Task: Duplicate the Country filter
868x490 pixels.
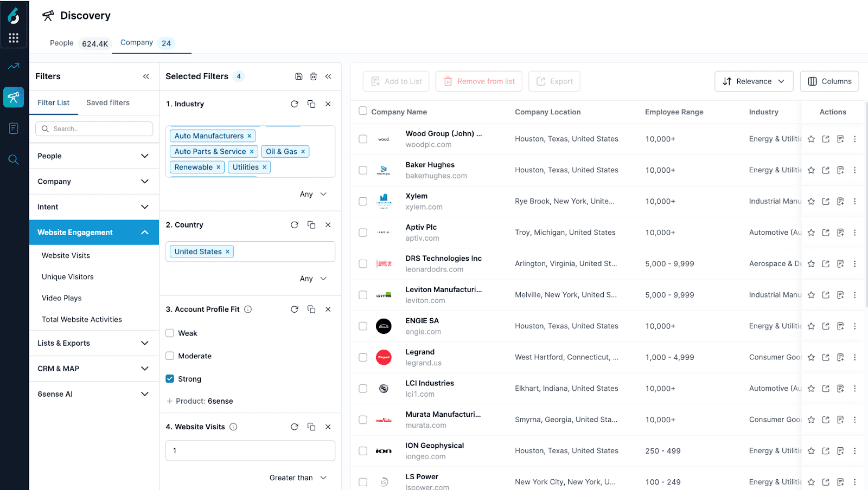Action: [311, 225]
